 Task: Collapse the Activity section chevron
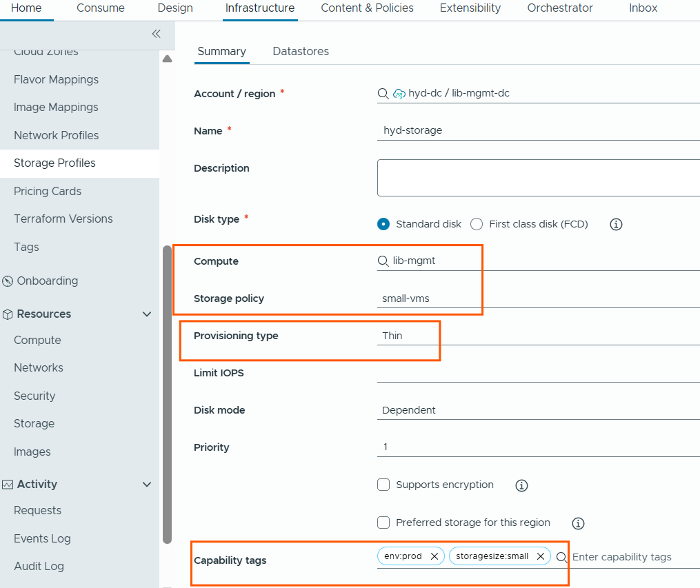146,485
